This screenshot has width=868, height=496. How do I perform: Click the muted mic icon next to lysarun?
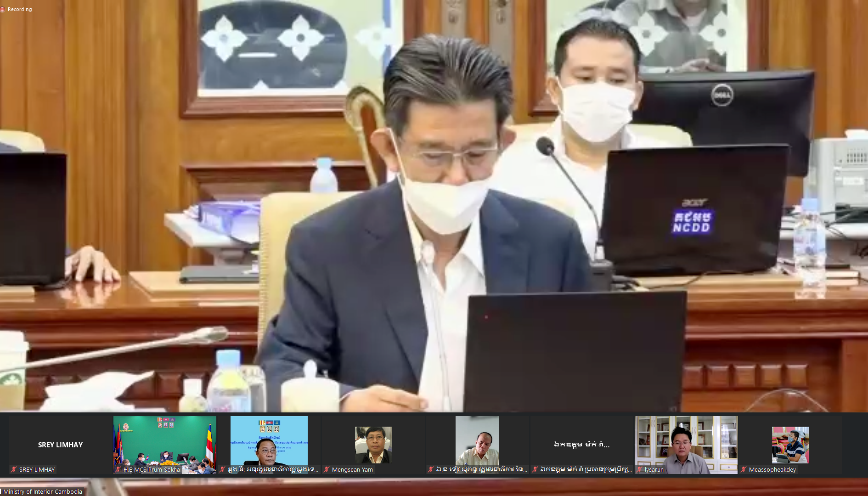click(x=639, y=469)
